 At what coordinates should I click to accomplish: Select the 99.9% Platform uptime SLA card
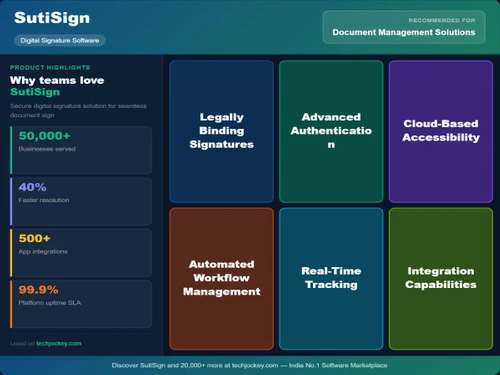click(x=81, y=304)
